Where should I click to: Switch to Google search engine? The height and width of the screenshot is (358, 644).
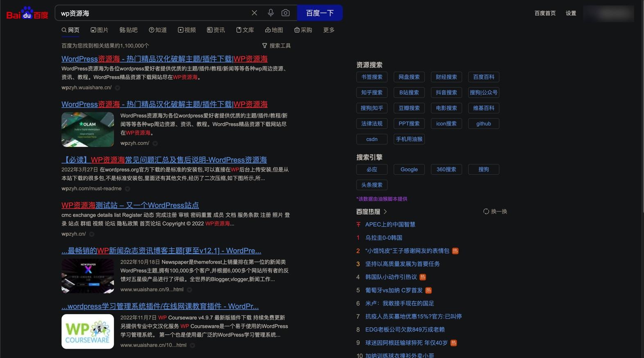tap(409, 169)
